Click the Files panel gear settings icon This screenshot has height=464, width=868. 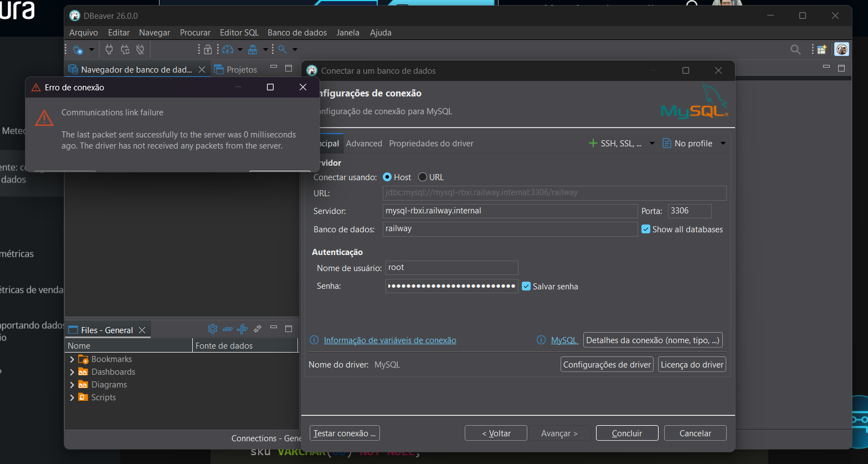(x=213, y=329)
